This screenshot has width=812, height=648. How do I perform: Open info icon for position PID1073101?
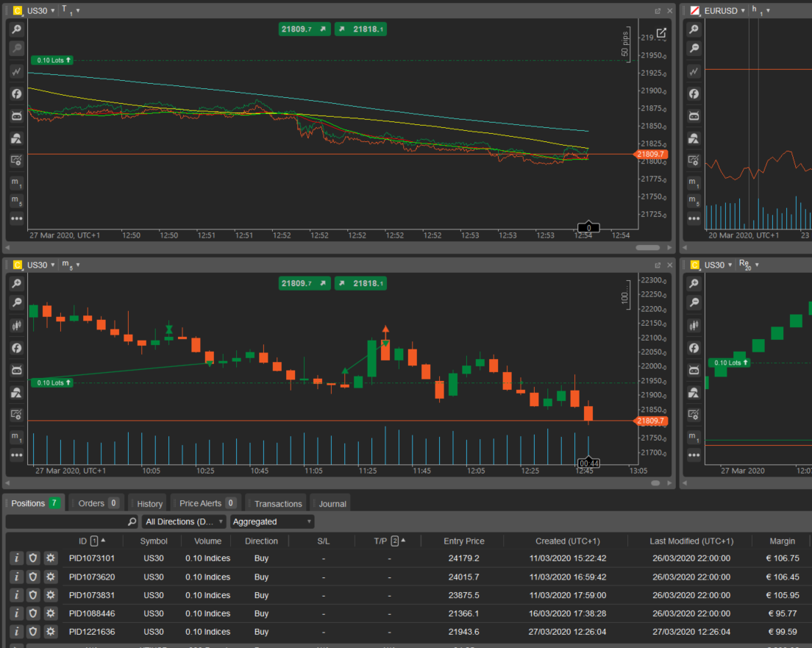pos(17,558)
